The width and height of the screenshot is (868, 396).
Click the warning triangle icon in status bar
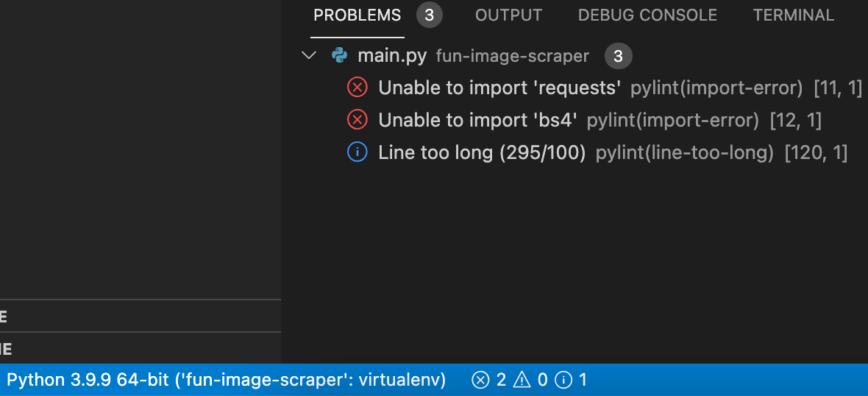click(522, 380)
